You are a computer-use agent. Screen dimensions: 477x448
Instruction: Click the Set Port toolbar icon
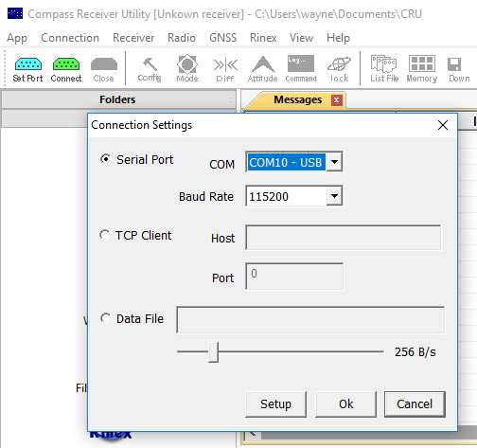pyautogui.click(x=27, y=69)
